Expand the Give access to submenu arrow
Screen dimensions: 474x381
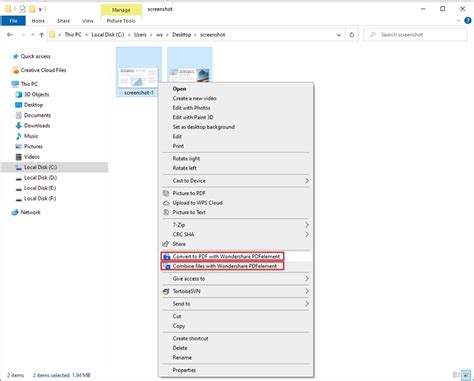307,279
